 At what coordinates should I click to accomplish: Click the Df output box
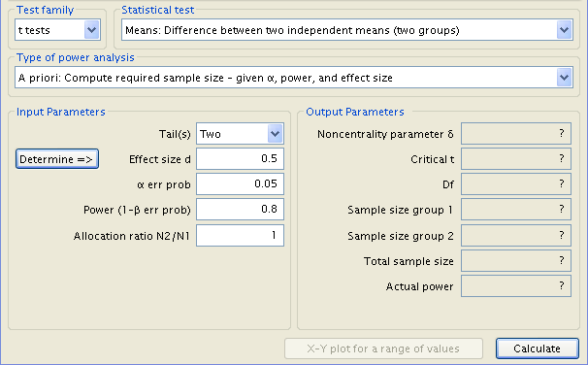pyautogui.click(x=516, y=183)
